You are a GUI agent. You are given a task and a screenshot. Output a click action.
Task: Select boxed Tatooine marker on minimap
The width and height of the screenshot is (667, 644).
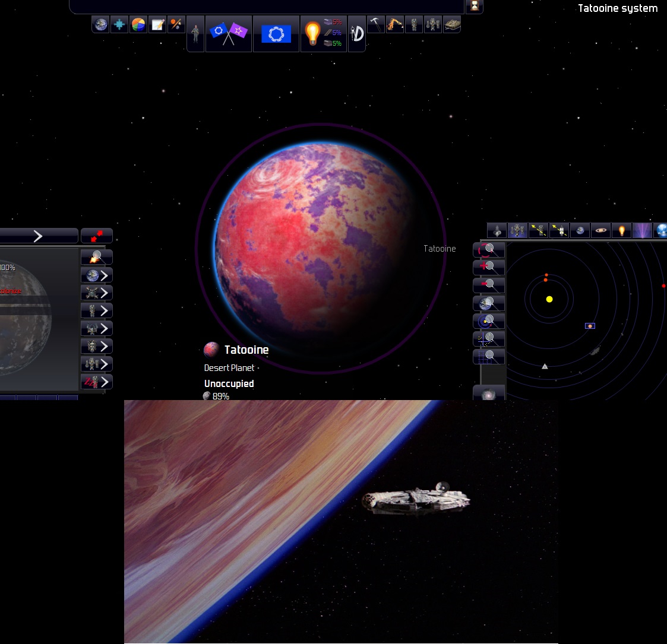[590, 326]
